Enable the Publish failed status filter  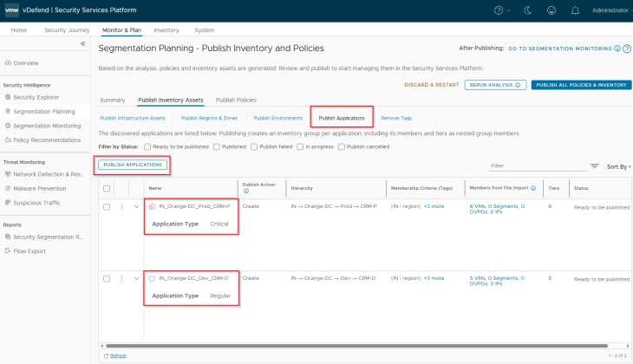click(x=254, y=146)
